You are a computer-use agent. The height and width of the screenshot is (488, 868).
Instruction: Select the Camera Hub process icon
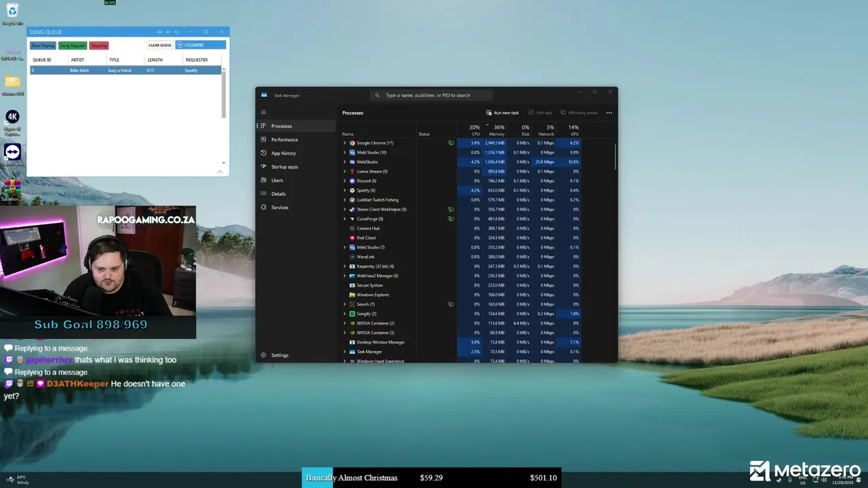click(x=352, y=228)
